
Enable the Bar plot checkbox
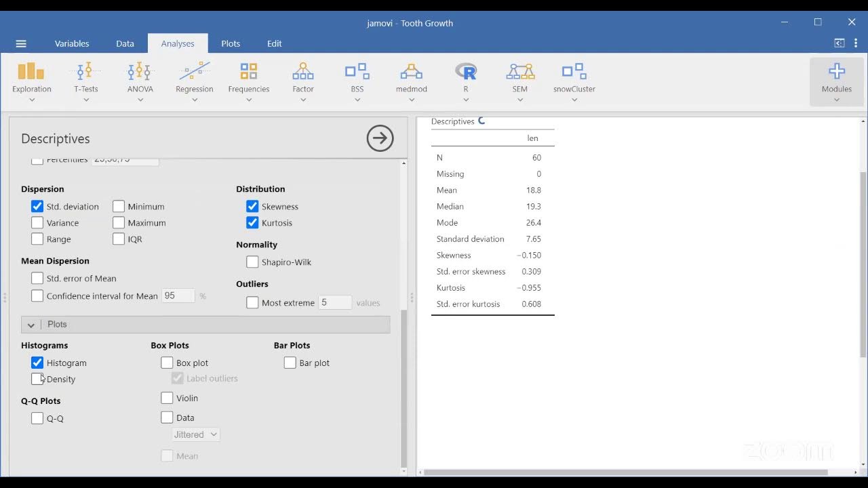click(290, 363)
